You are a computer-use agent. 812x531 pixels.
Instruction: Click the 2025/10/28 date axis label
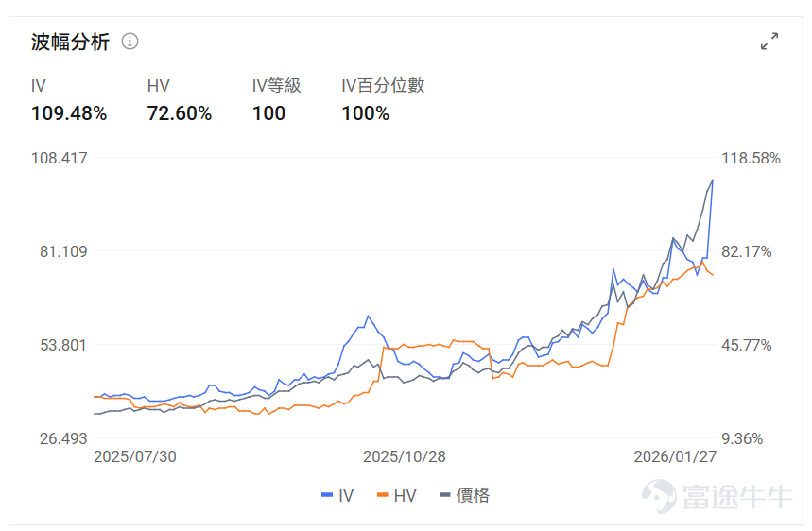point(405,456)
